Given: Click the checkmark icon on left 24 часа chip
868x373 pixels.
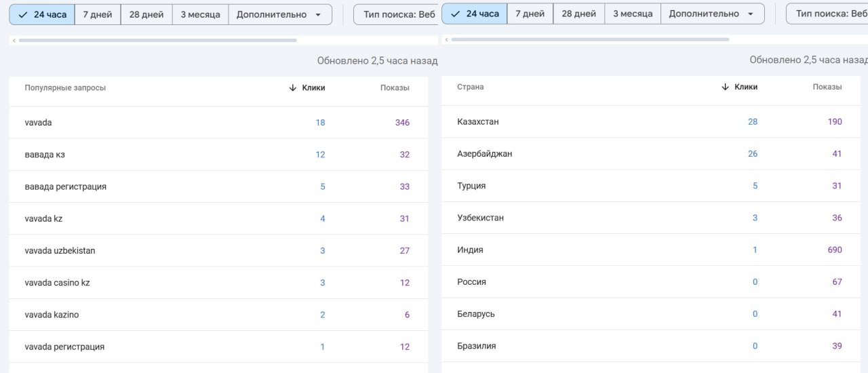Looking at the screenshot, I should click(x=23, y=14).
